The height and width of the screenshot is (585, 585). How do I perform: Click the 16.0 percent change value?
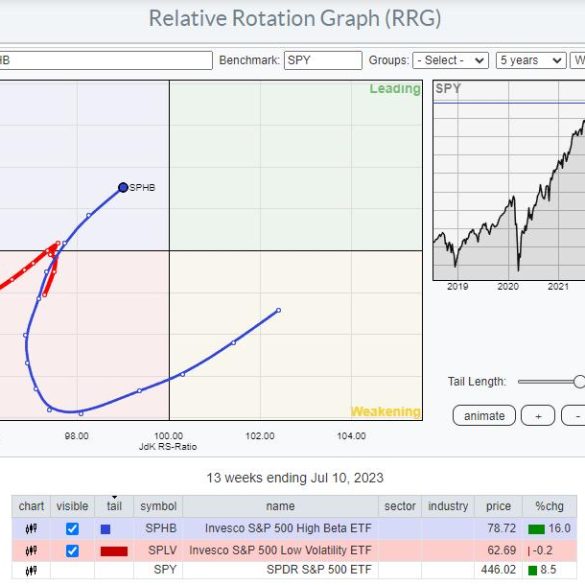click(559, 528)
